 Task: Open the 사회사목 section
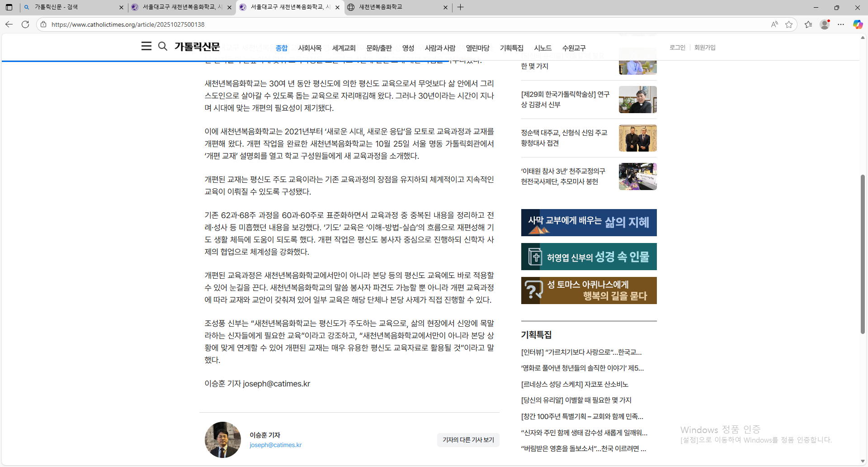coord(310,48)
